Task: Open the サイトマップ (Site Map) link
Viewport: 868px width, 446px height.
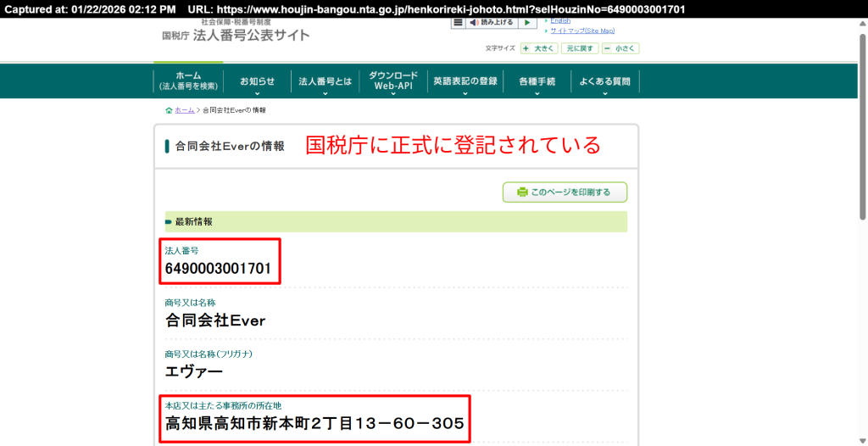Action: coord(582,31)
